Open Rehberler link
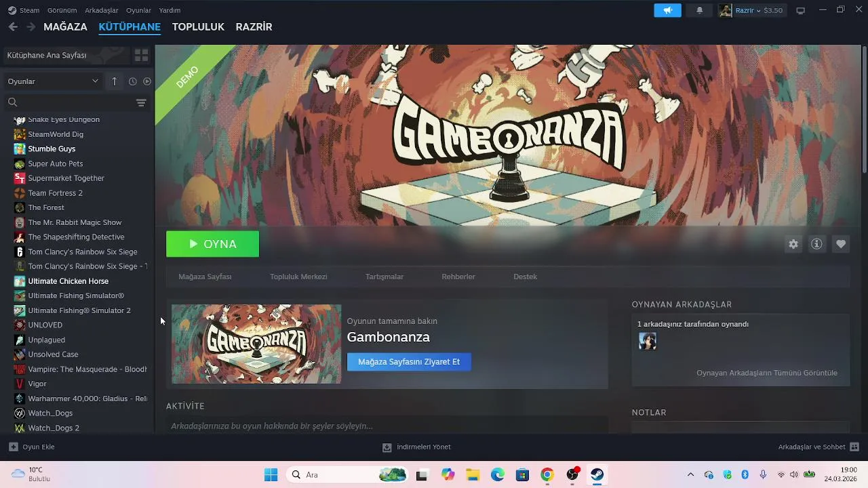This screenshot has width=868, height=488. pyautogui.click(x=458, y=277)
